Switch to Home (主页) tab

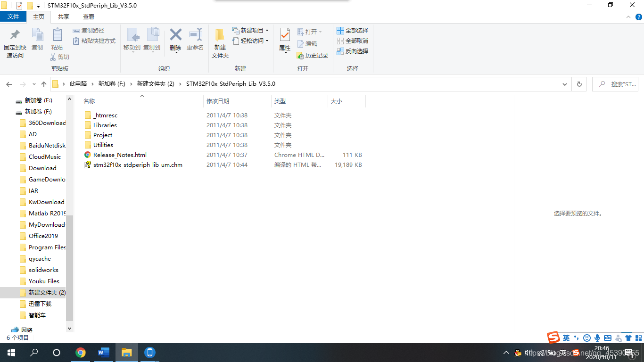(x=39, y=16)
